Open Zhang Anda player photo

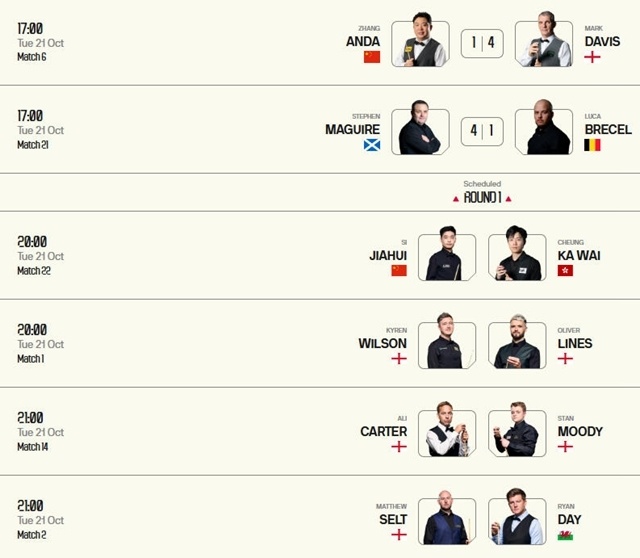point(419,43)
